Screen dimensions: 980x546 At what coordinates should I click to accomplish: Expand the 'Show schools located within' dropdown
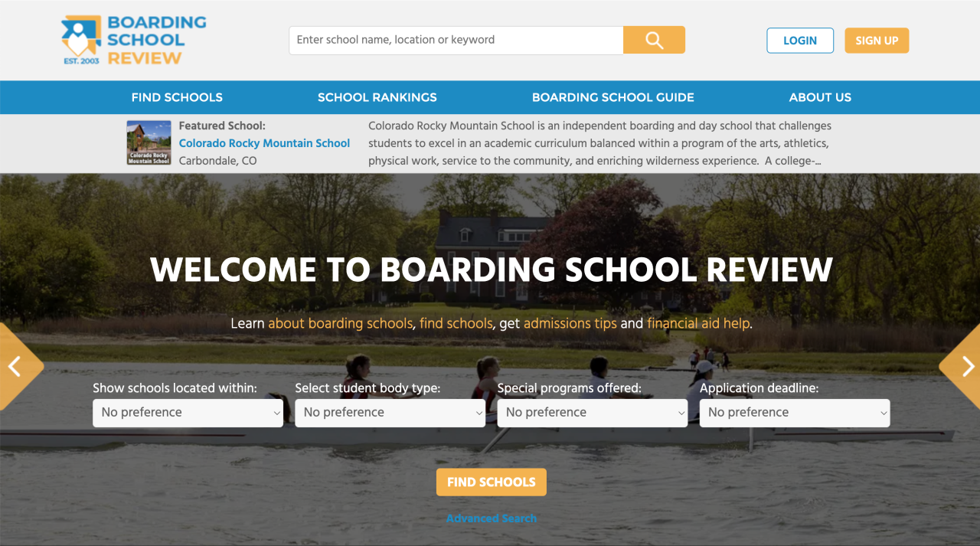click(188, 413)
